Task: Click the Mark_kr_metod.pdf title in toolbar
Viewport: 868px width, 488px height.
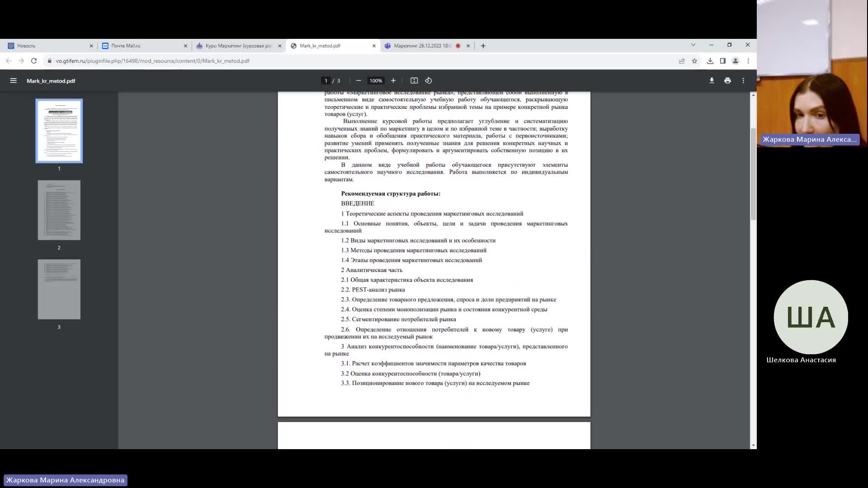Action: 51,81
